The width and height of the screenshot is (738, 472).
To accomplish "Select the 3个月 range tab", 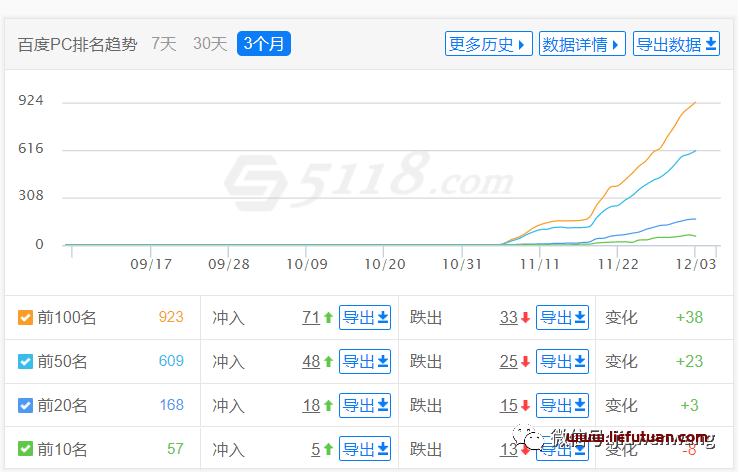I will click(264, 44).
